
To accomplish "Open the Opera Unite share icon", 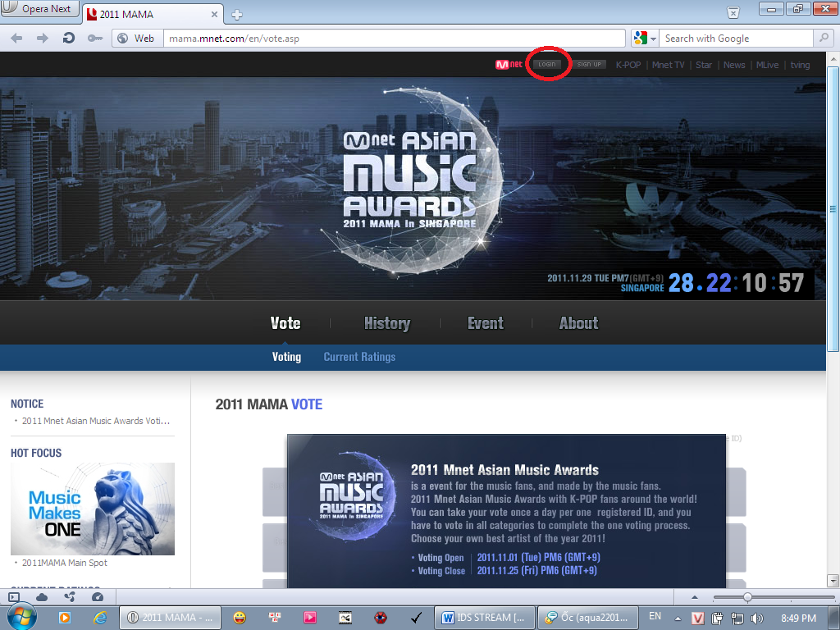I will [70, 597].
